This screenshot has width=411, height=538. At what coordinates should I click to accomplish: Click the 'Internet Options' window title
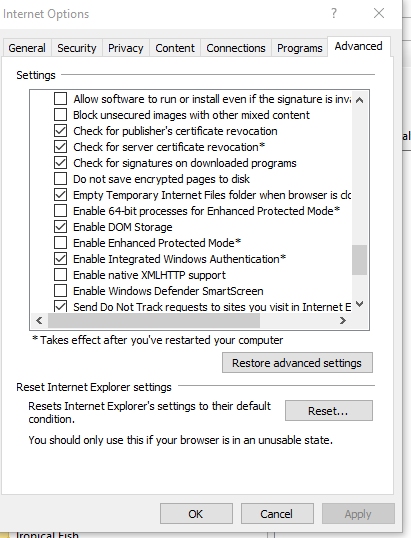(46, 14)
